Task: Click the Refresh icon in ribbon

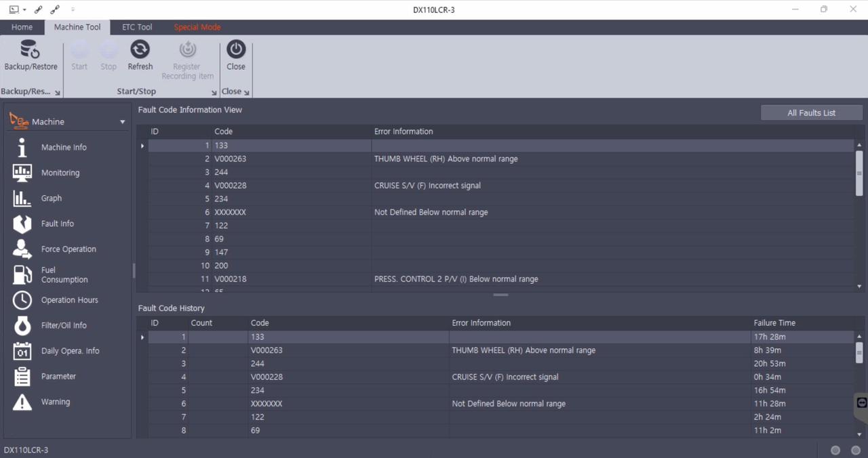Action: [x=140, y=49]
